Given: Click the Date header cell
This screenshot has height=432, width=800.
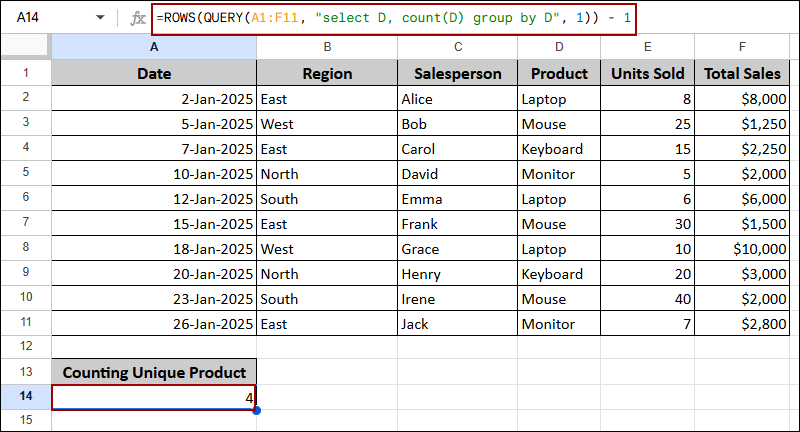Looking at the screenshot, I should pyautogui.click(x=154, y=73).
